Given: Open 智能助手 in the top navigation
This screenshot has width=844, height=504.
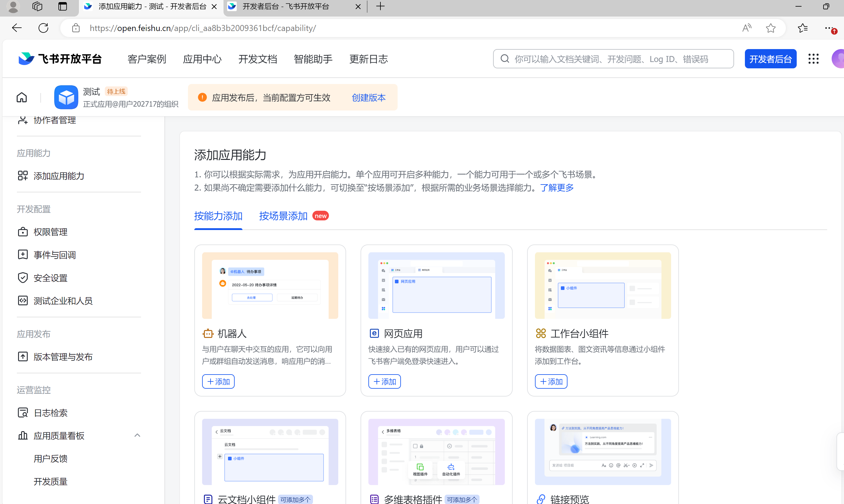Looking at the screenshot, I should [x=313, y=59].
